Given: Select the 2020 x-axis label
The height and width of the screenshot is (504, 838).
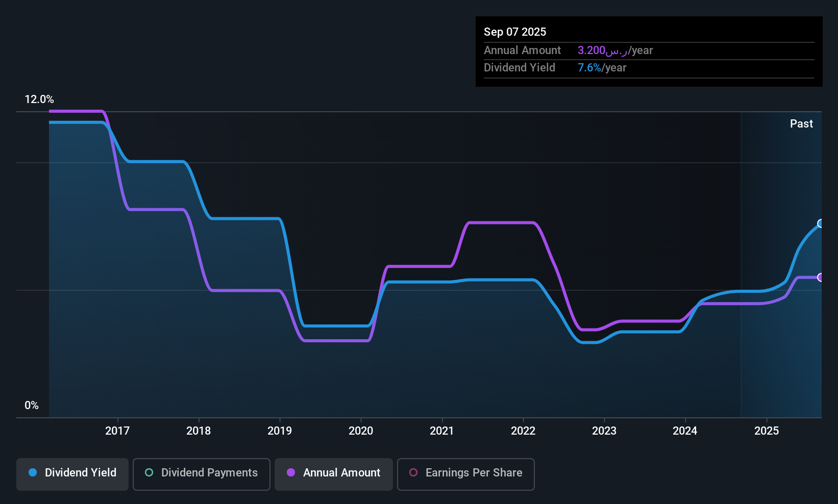Looking at the screenshot, I should pos(361,431).
